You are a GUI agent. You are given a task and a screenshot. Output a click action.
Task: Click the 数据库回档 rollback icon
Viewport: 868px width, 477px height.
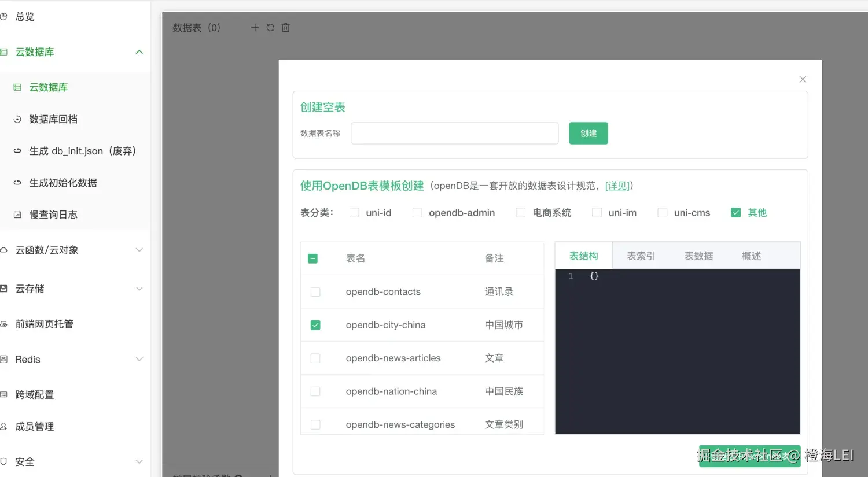17,119
